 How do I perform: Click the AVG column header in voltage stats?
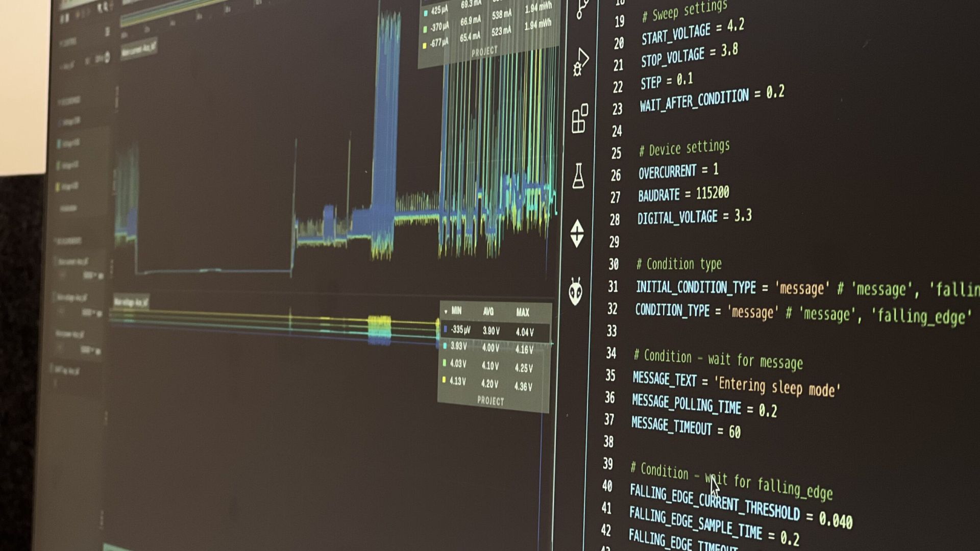coord(488,311)
